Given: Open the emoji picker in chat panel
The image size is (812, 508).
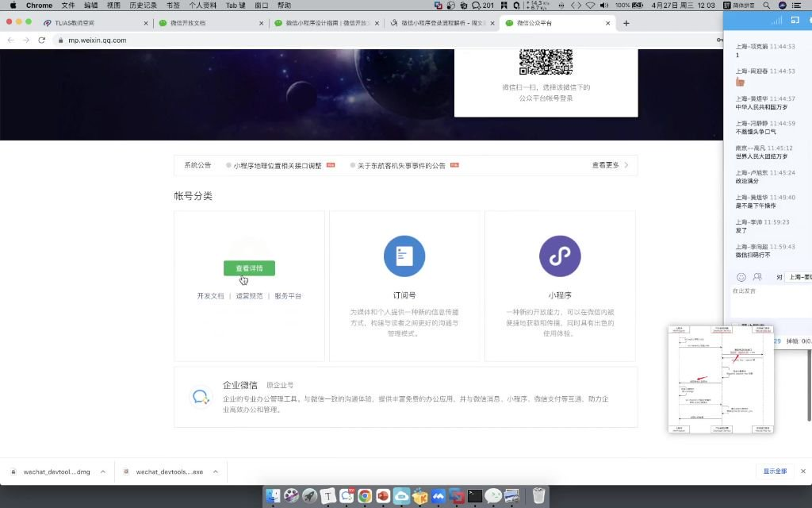Looking at the screenshot, I should (x=741, y=277).
